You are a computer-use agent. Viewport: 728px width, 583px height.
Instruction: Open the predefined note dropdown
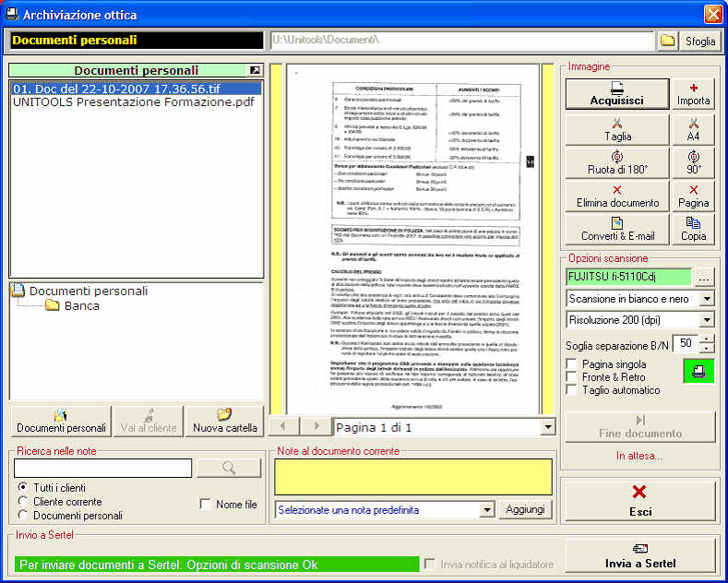click(x=488, y=509)
